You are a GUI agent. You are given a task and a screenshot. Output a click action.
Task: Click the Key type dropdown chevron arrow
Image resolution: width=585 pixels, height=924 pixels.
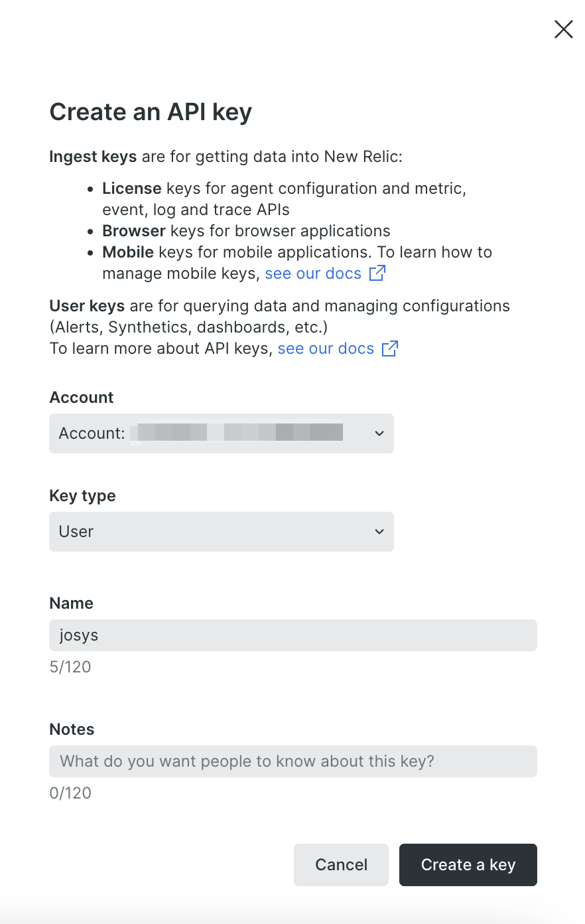pos(379,532)
